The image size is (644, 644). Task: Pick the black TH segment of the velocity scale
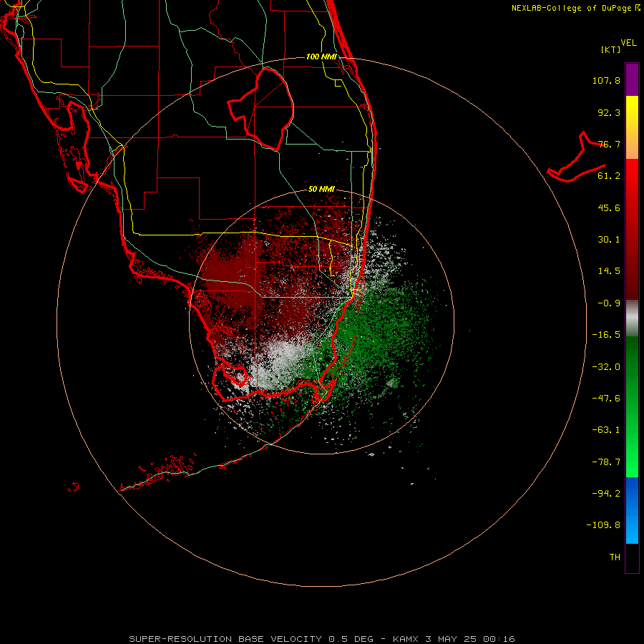click(632, 558)
